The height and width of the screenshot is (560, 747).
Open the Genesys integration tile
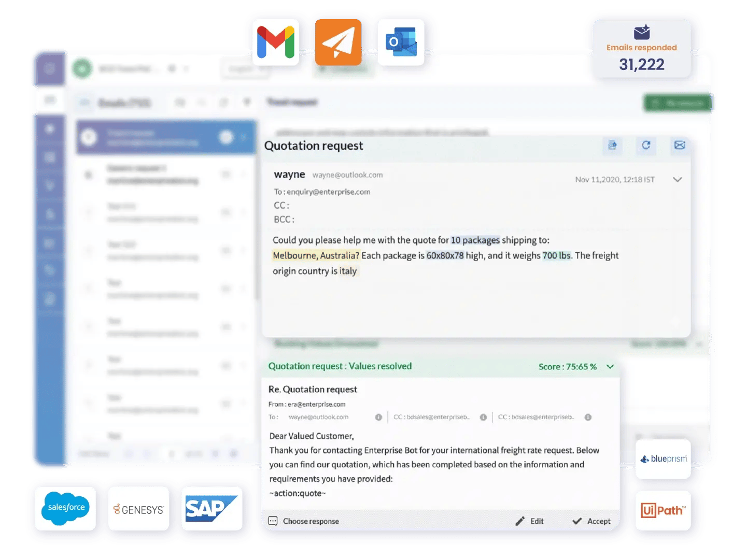coord(138,508)
